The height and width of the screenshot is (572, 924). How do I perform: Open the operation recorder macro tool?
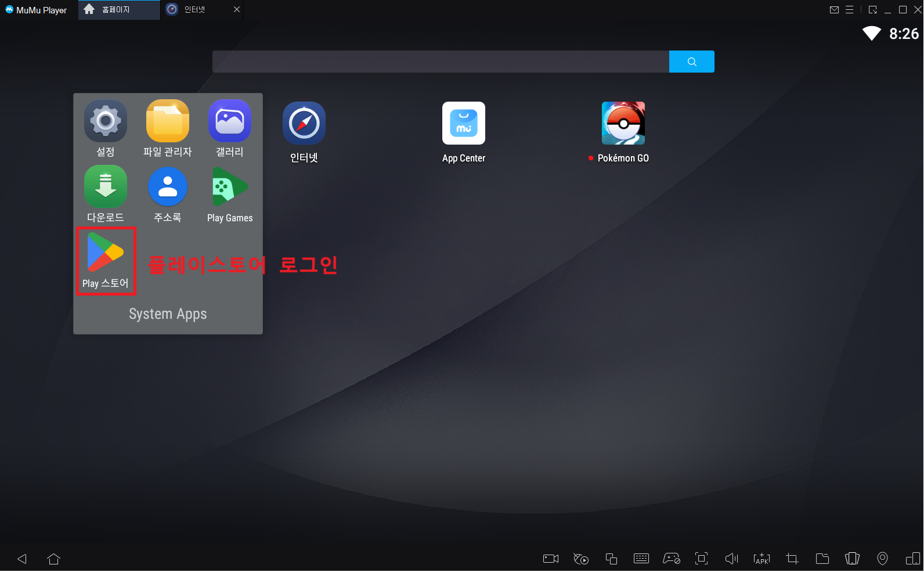pos(581,559)
